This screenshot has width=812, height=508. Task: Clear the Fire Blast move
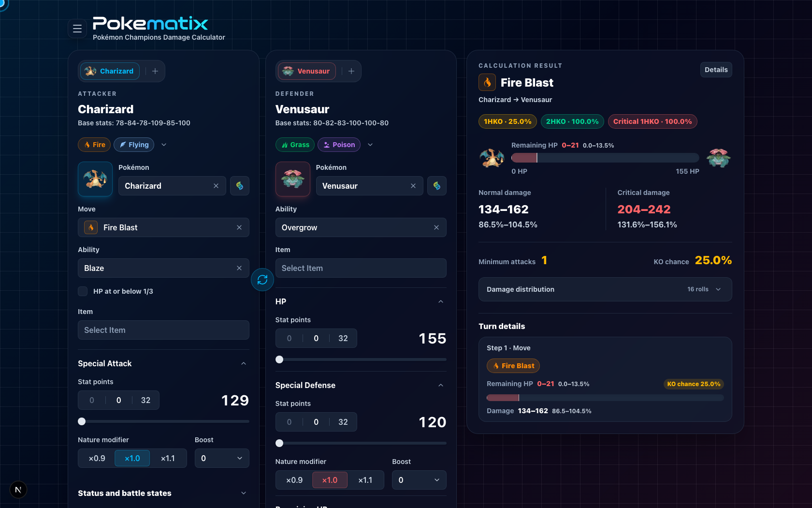(x=239, y=227)
